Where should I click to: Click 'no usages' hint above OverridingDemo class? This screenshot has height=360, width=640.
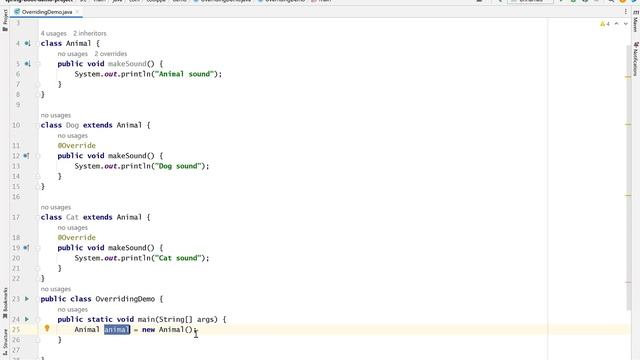click(56, 289)
